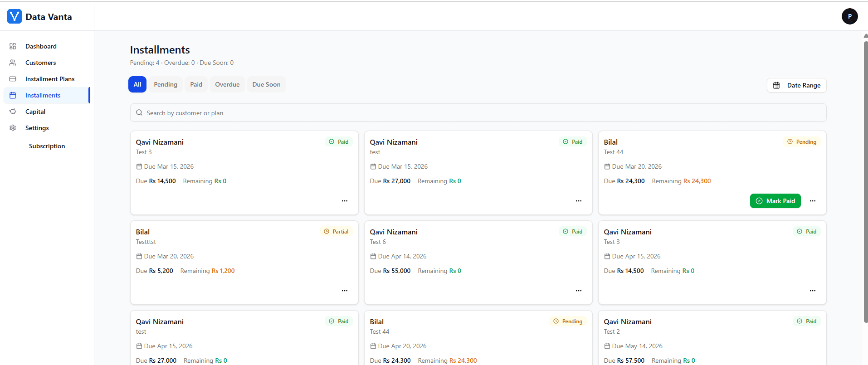Image resolution: width=868 pixels, height=365 pixels.
Task: Go to the Subscription page
Action: (x=47, y=146)
